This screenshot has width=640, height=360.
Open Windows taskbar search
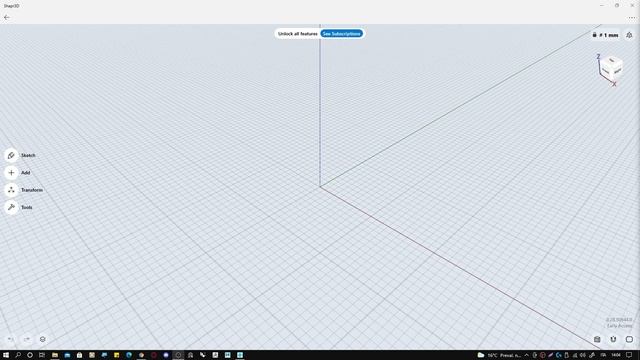[18, 355]
